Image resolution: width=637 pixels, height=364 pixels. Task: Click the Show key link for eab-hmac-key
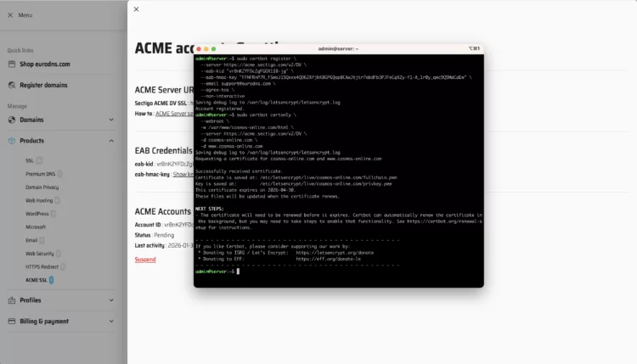pyautogui.click(x=183, y=174)
